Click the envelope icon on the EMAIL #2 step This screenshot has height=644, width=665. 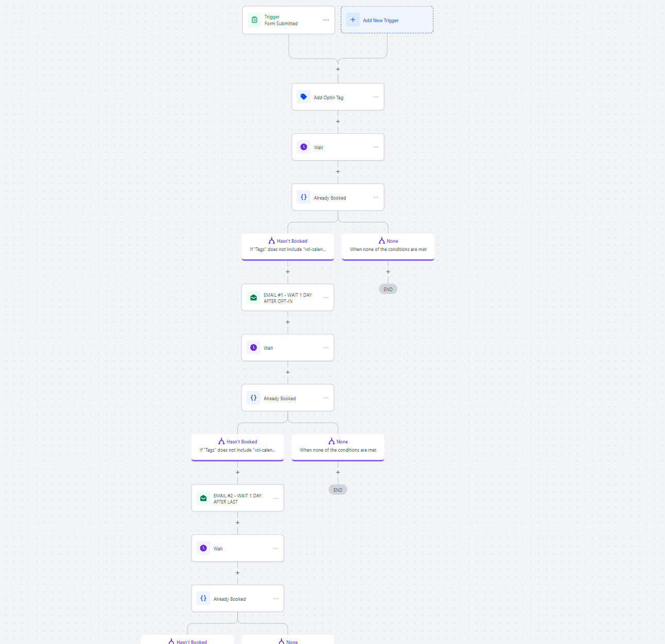point(203,498)
